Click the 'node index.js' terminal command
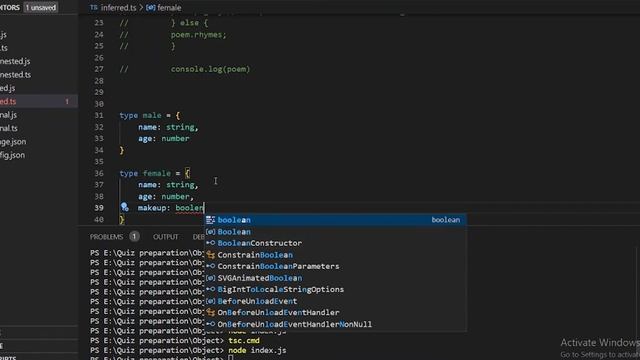Image resolution: width=640 pixels, height=360 pixels. (257, 350)
